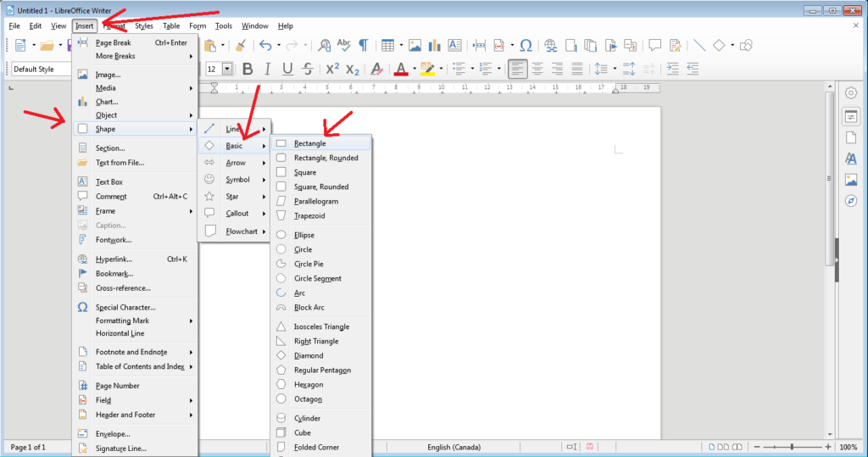
Task: Insert special character using the Omega icon
Action: coord(526,46)
